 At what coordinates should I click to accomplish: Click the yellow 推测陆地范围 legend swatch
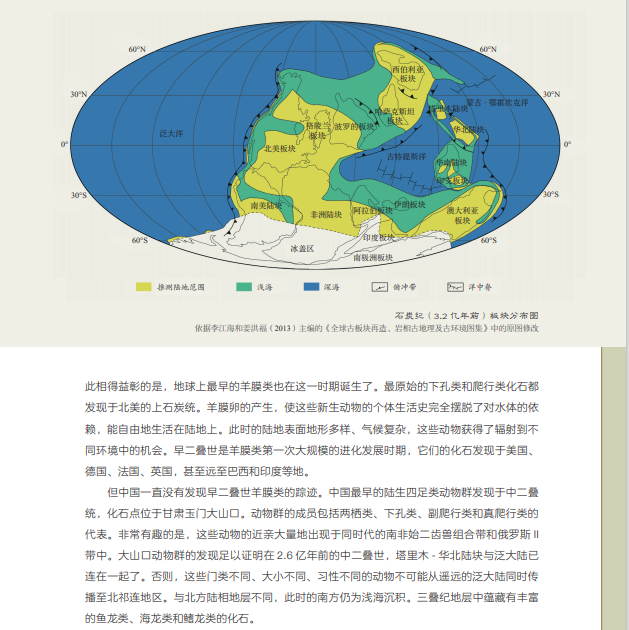tap(143, 286)
